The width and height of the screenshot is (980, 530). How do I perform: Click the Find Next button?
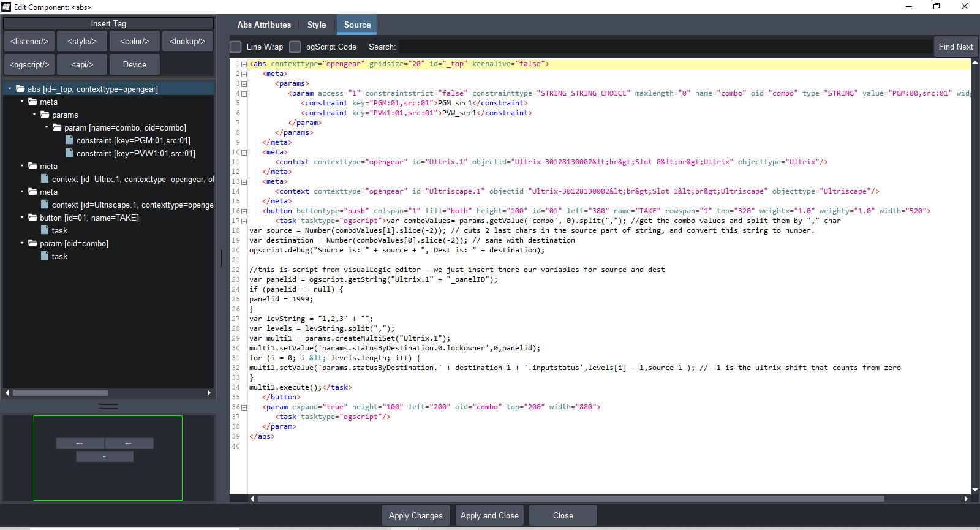pos(955,47)
